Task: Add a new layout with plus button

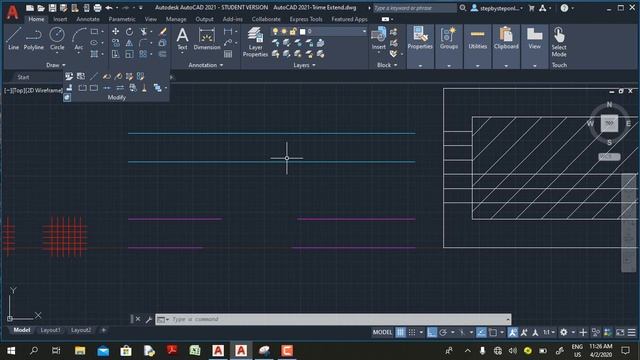Action: pyautogui.click(x=104, y=330)
